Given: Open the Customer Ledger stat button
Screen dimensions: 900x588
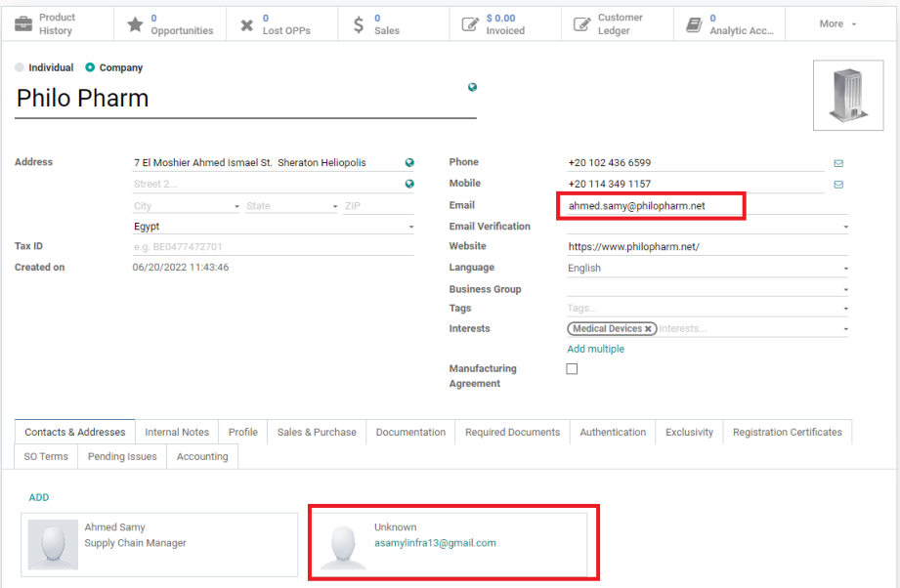Looking at the screenshot, I should click(x=617, y=24).
